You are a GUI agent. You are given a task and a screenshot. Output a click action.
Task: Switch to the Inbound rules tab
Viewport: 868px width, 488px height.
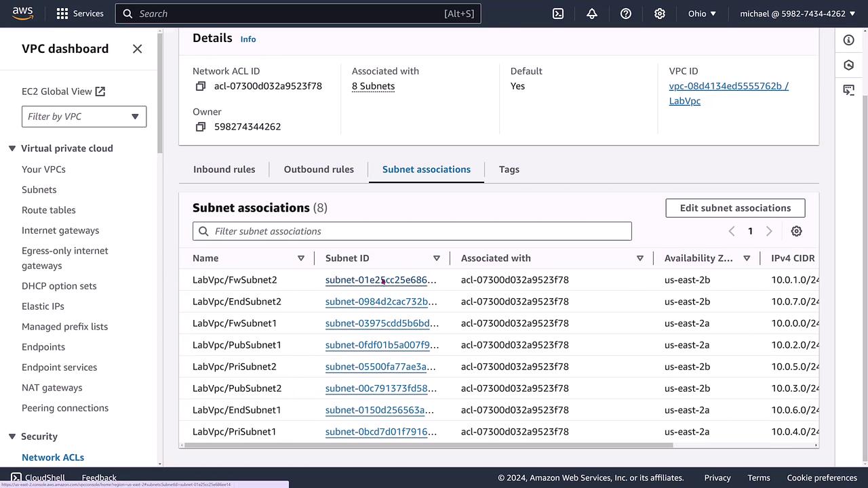click(x=224, y=169)
